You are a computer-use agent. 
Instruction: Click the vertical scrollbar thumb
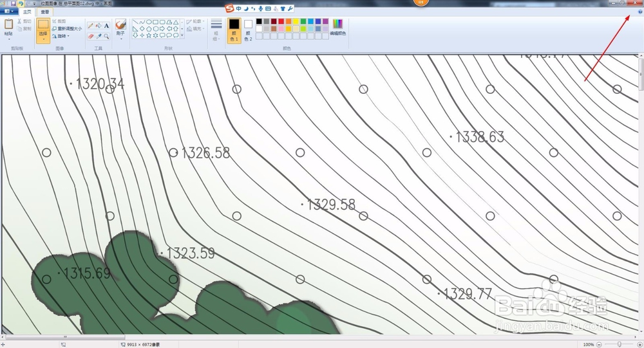[x=641, y=74]
